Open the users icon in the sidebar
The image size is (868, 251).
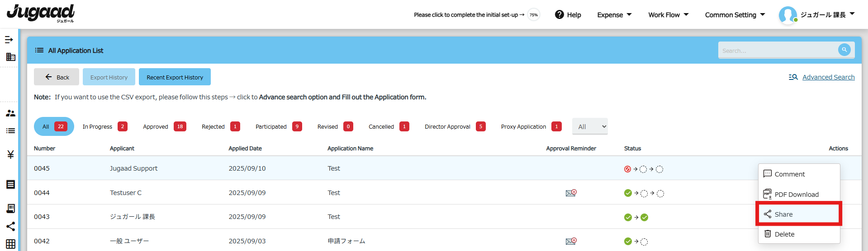click(x=10, y=113)
